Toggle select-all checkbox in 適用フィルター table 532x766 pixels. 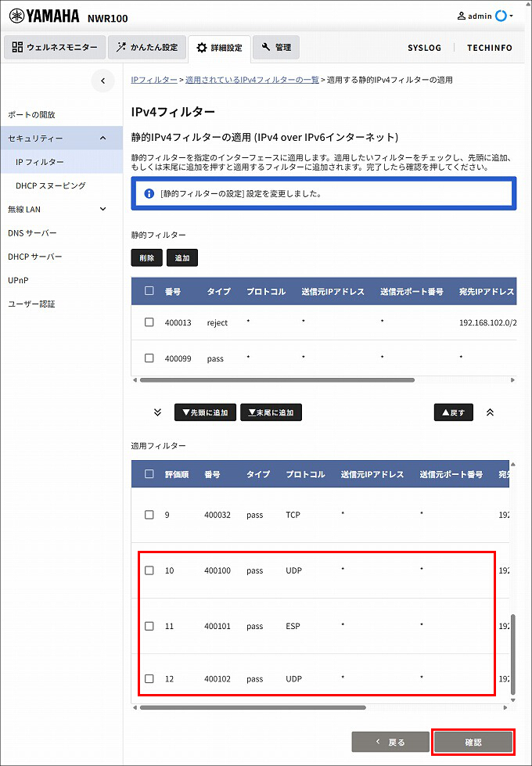[149, 474]
